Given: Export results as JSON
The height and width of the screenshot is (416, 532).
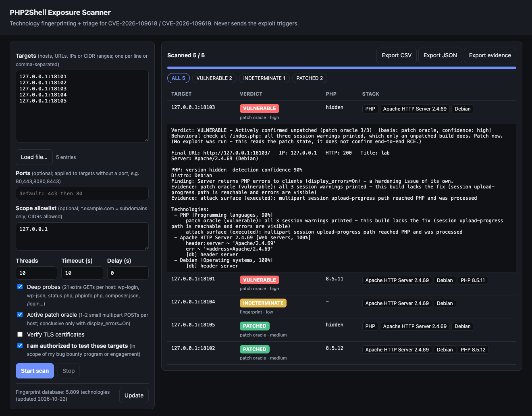Looking at the screenshot, I should 440,55.
